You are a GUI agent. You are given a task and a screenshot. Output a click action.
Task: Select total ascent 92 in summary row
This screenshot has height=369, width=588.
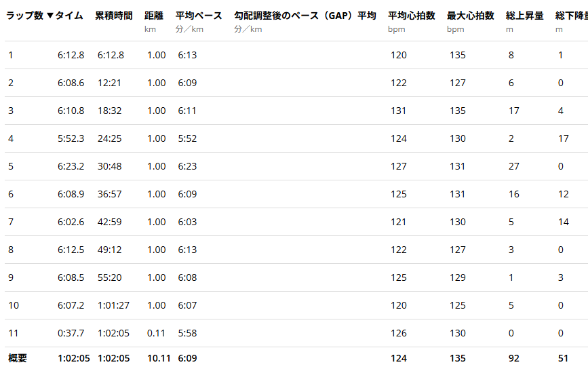click(x=513, y=358)
